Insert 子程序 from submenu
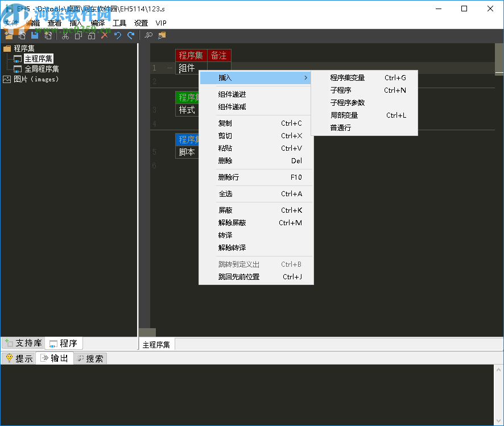 tap(365, 90)
